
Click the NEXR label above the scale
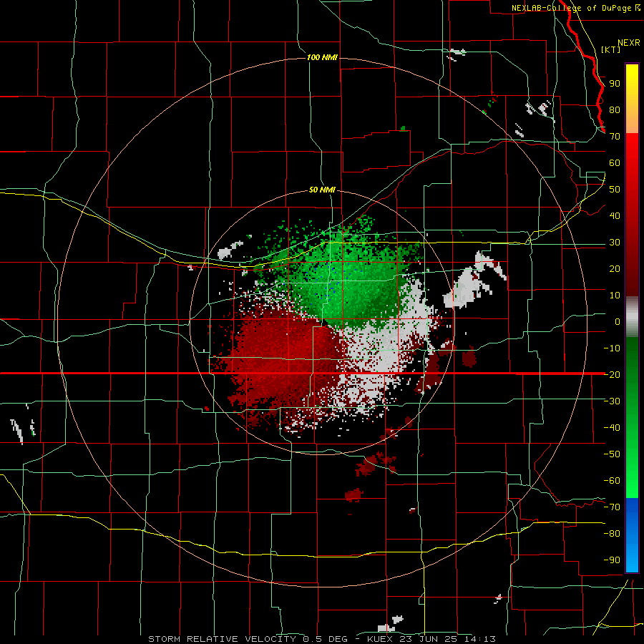[x=629, y=43]
